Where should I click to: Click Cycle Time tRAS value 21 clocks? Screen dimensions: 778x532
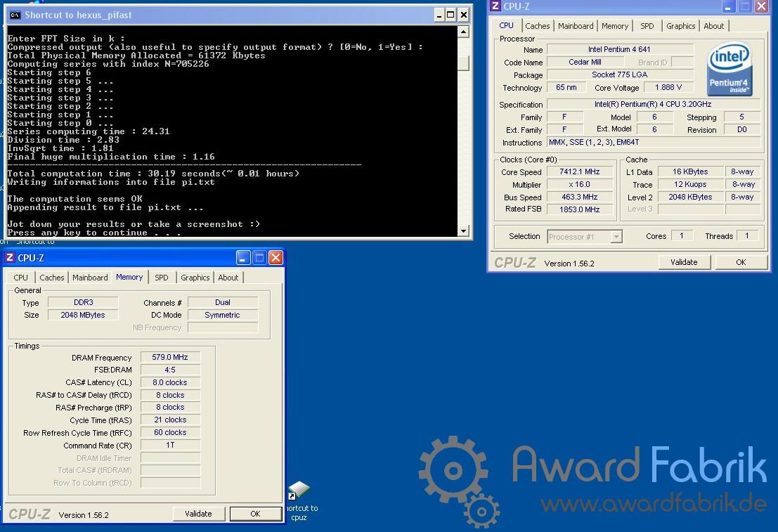tap(170, 420)
